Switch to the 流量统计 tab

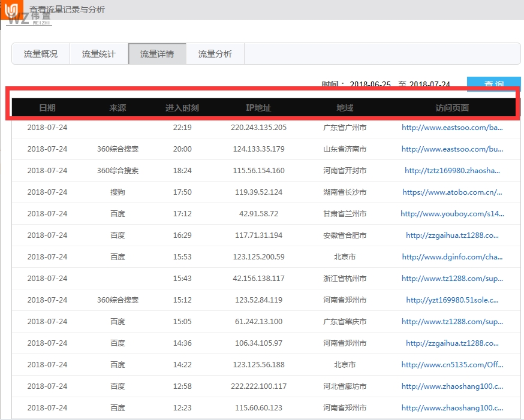(98, 53)
